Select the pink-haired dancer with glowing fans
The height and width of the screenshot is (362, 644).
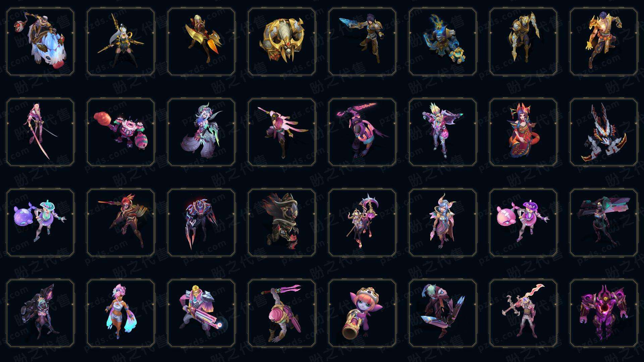(121, 313)
